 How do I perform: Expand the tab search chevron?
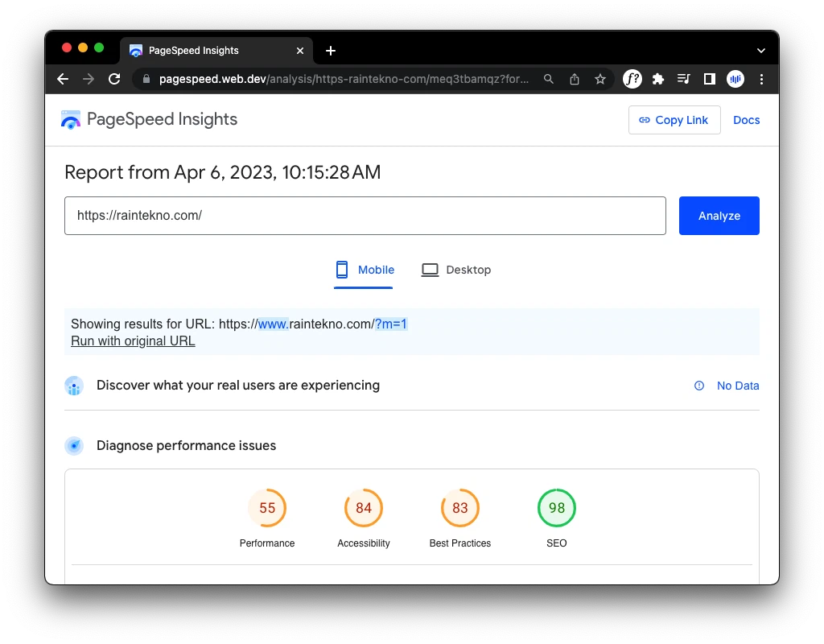point(761,50)
